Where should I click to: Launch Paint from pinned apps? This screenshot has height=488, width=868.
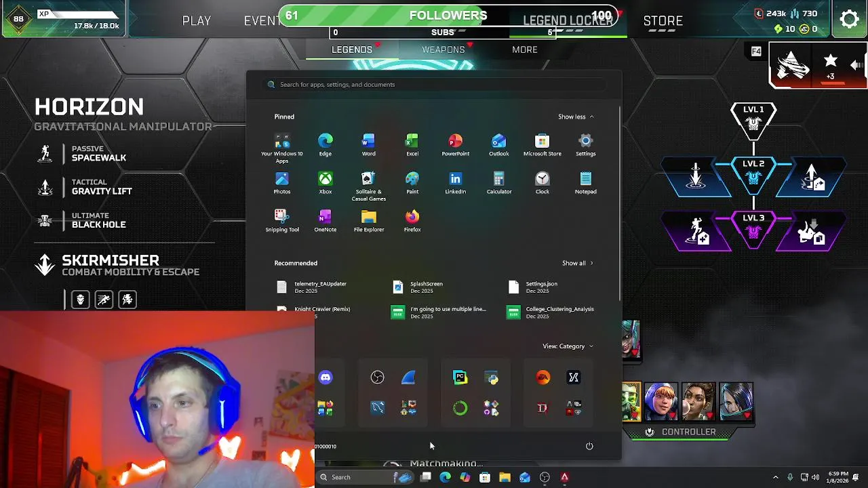pyautogui.click(x=412, y=182)
